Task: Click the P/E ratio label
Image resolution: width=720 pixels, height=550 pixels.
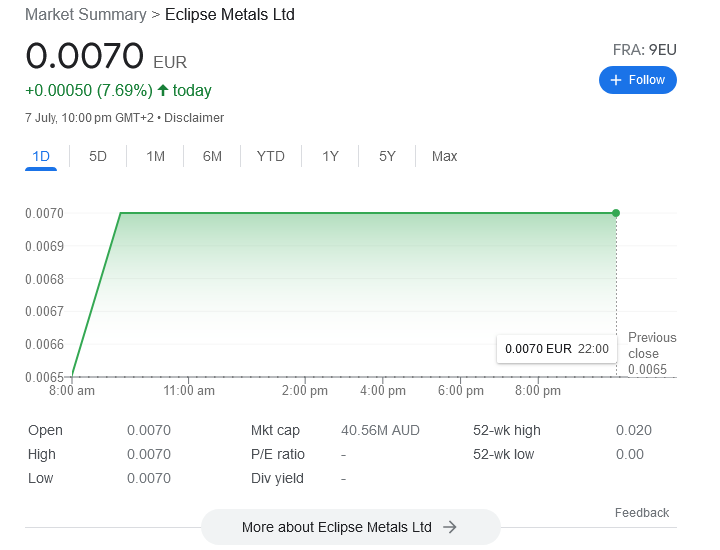Action: [278, 455]
